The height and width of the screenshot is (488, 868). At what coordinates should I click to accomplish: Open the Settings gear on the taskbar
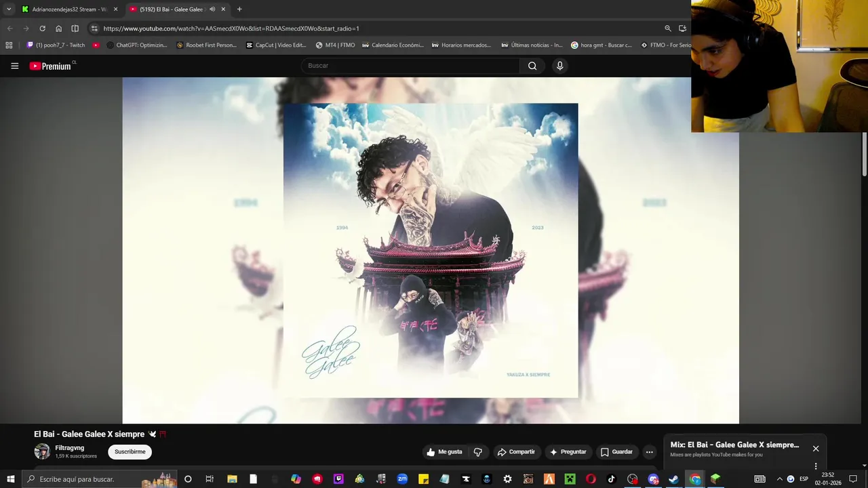pyautogui.click(x=507, y=479)
